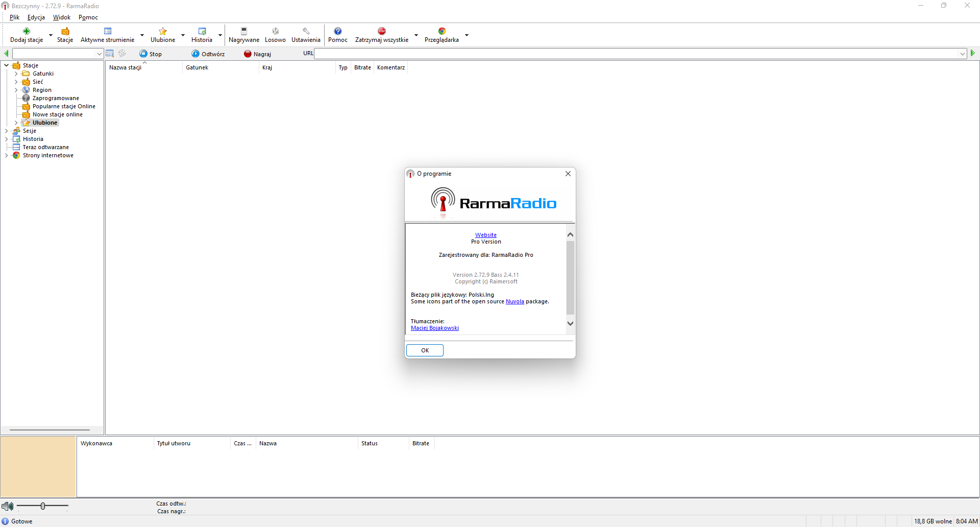This screenshot has width=980, height=527.
Task: Open Ulubione star toolbar icon
Action: (x=163, y=35)
